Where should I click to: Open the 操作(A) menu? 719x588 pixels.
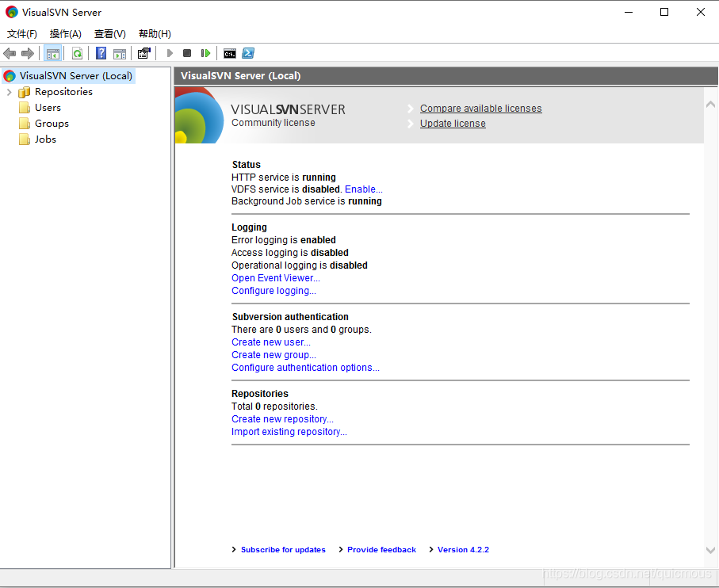point(66,34)
